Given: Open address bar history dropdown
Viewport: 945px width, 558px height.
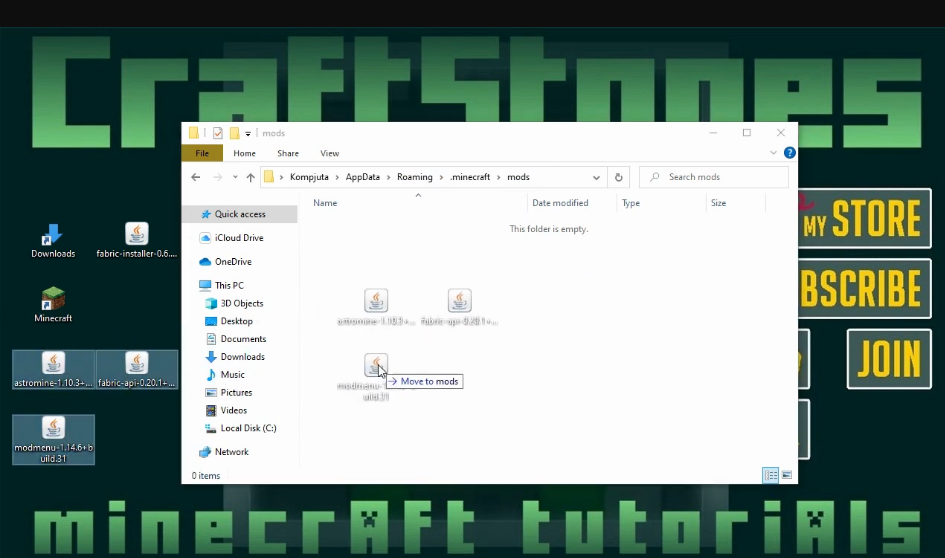Looking at the screenshot, I should tap(596, 177).
